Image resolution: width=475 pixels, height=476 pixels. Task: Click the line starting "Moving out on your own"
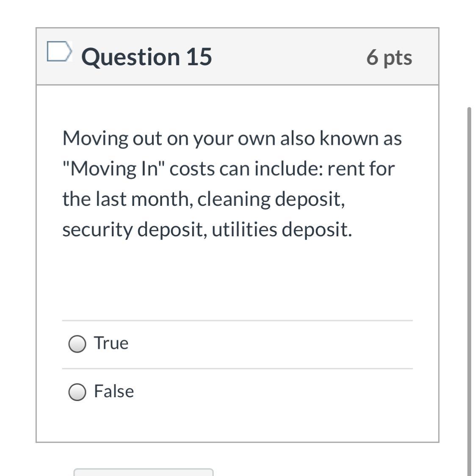coord(232,138)
